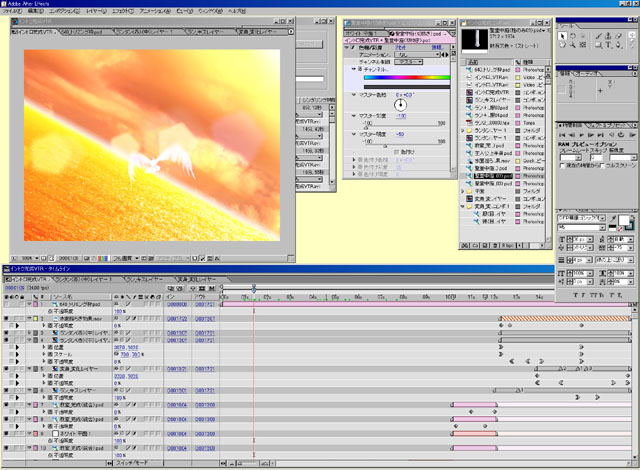Click the loop button in Time Controls
The image size is (640, 470).
621,135
